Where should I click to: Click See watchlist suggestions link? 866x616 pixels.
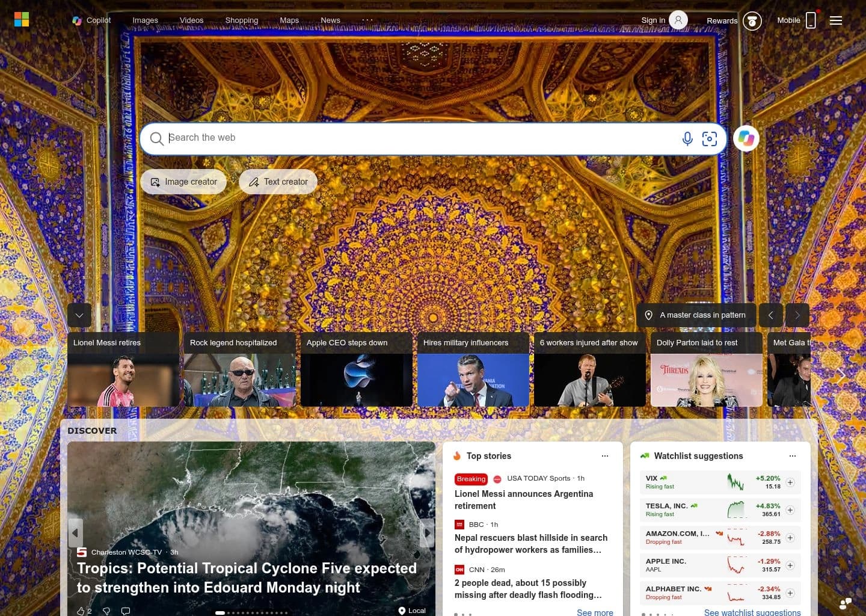[752, 612]
